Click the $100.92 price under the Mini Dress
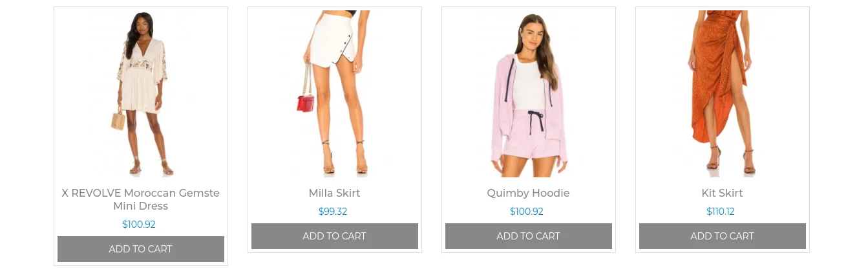Image resolution: width=868 pixels, height=275 pixels. click(139, 225)
